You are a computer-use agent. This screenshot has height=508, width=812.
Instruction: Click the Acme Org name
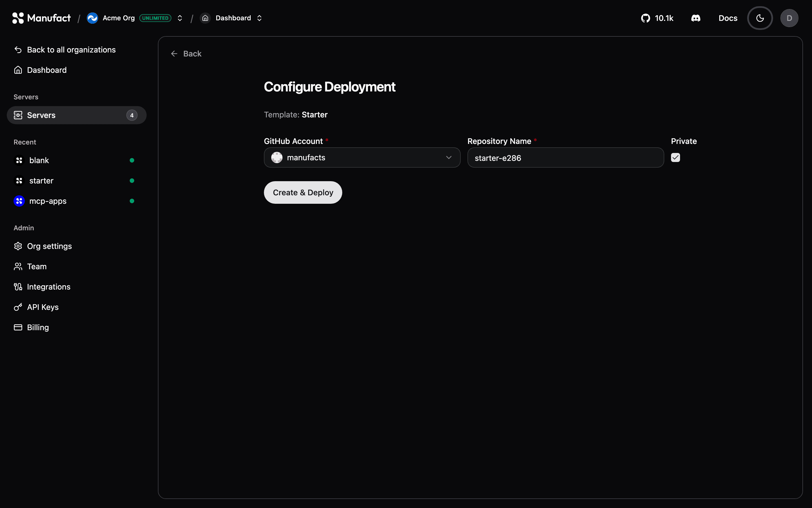(118, 18)
